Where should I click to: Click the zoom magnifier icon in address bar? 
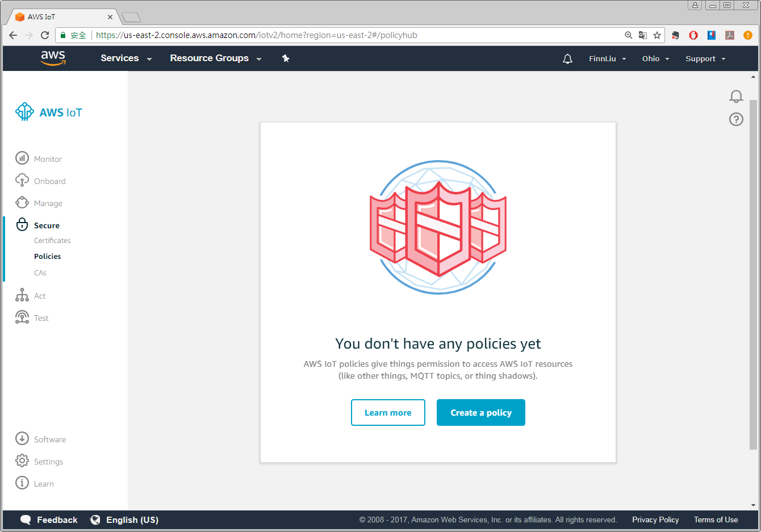pos(628,35)
